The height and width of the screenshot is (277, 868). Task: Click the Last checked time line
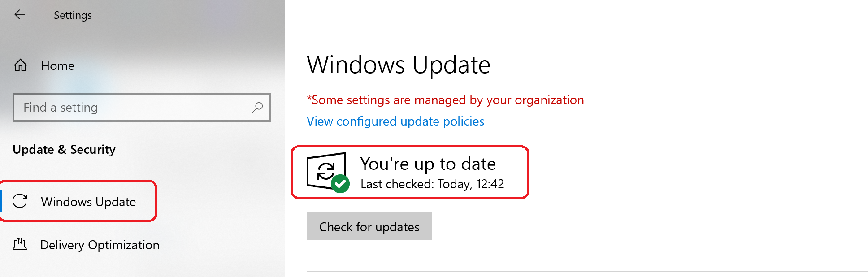[x=432, y=184]
